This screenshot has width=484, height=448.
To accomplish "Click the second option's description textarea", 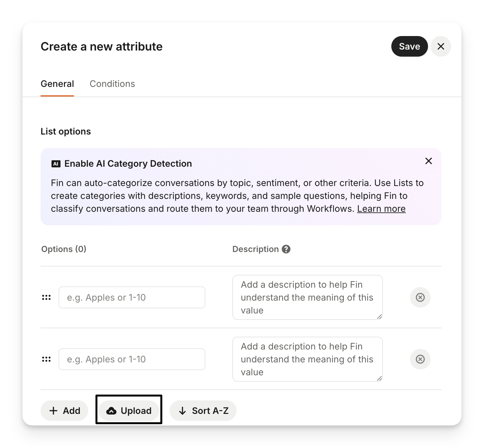I will 307,359.
